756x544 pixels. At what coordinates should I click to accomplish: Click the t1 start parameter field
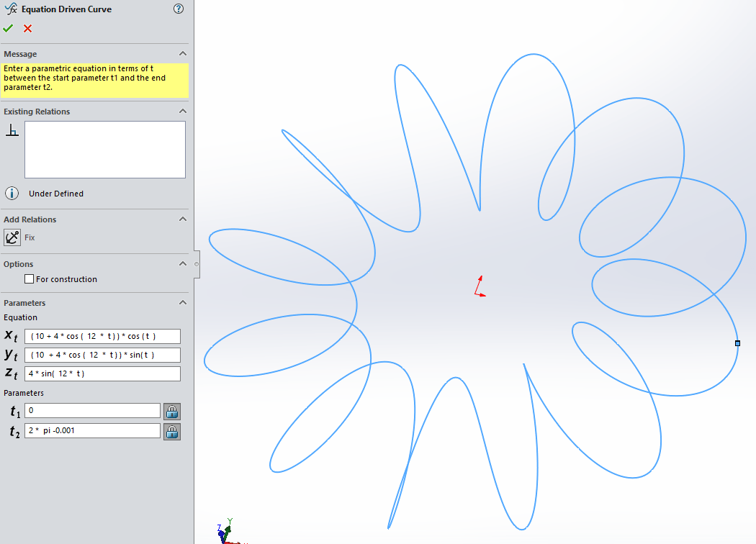tap(93, 411)
